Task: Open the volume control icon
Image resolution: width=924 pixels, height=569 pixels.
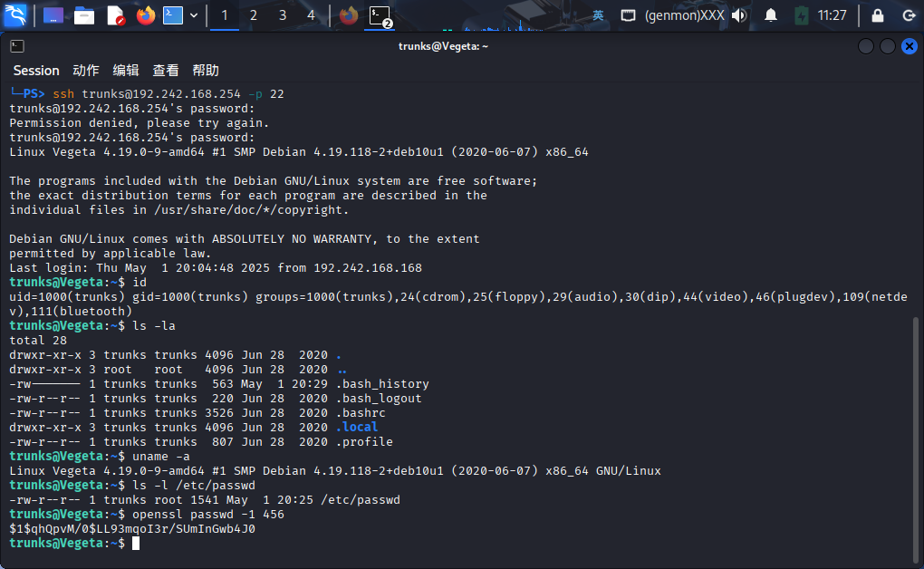Action: coord(739,15)
